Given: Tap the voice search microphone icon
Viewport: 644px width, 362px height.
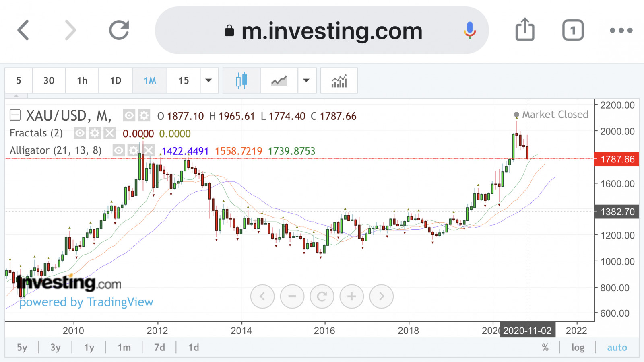Looking at the screenshot, I should pyautogui.click(x=469, y=30).
